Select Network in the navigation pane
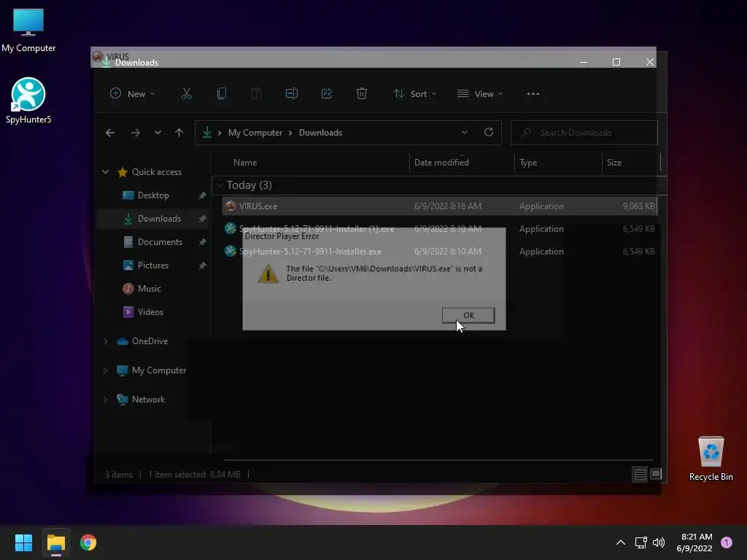This screenshot has width=747, height=560. [148, 400]
